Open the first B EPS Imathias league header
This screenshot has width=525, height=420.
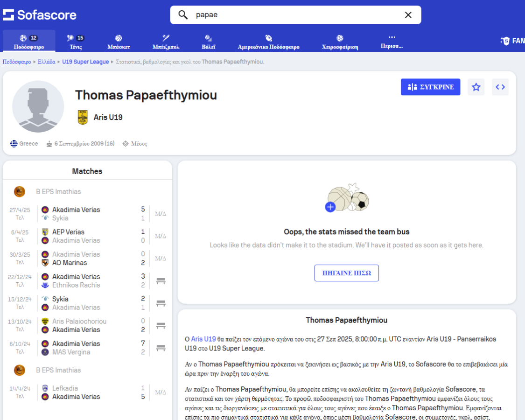(x=87, y=192)
